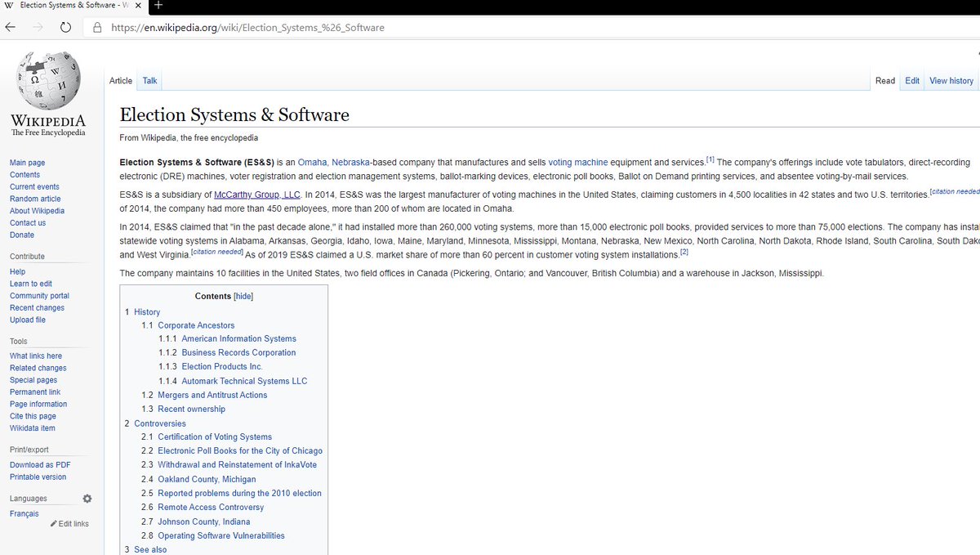View Recent changes
980x555 pixels.
(37, 307)
